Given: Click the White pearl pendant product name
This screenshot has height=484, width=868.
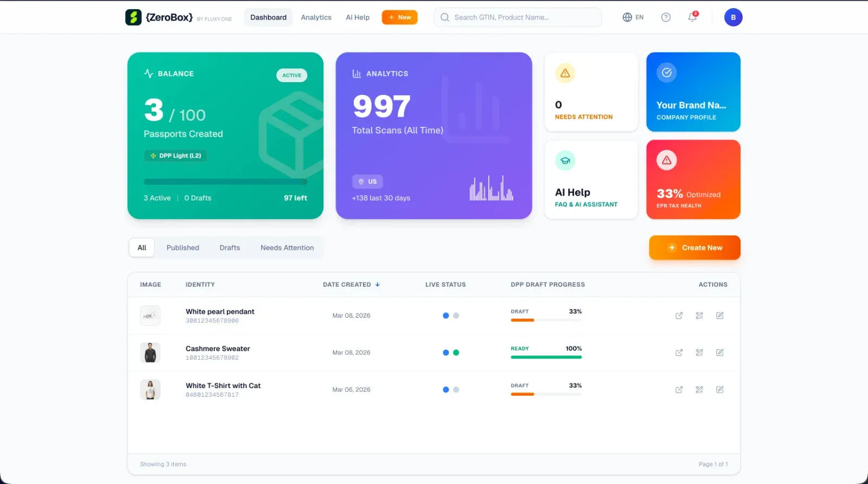Looking at the screenshot, I should click(220, 312).
